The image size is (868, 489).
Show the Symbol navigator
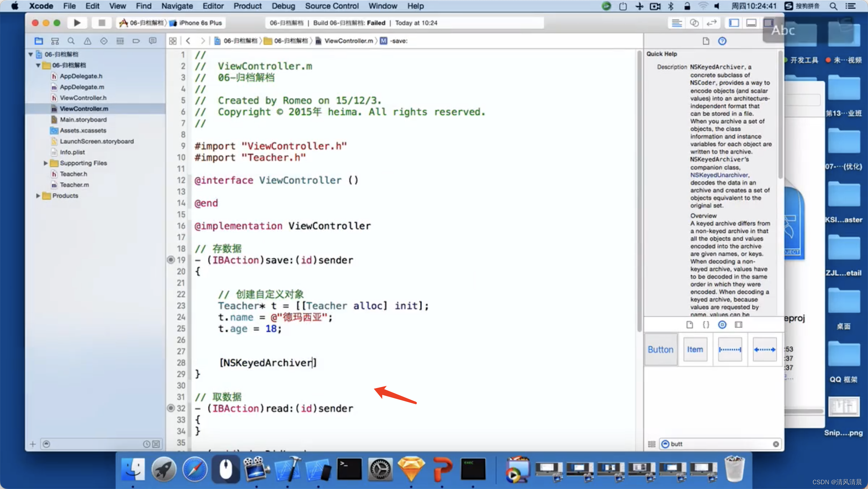pos(55,41)
